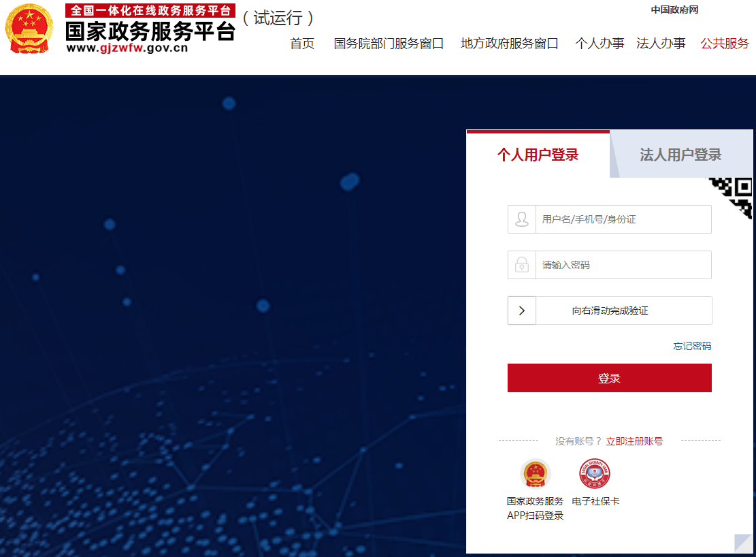Go to 地方政府服务窗口 menu item
Screen dimensions: 756x557
pyautogui.click(x=509, y=44)
